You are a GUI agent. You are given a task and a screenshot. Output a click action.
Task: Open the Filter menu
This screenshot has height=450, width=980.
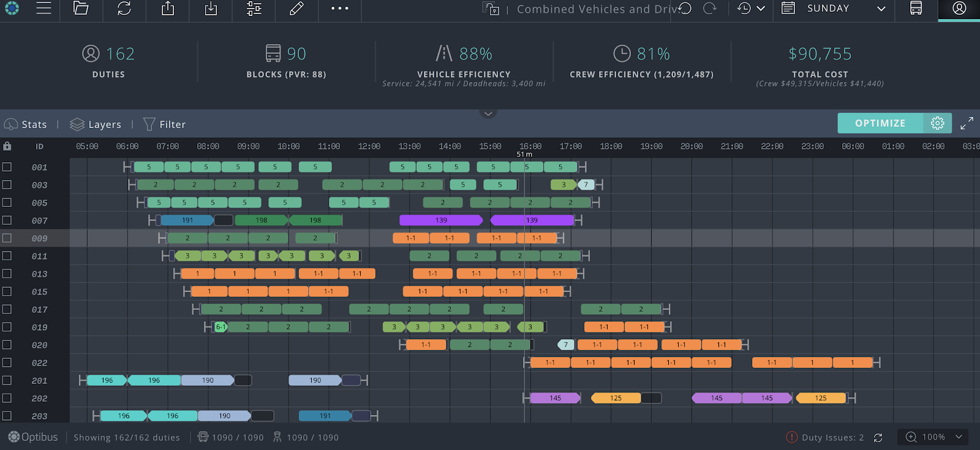click(164, 124)
